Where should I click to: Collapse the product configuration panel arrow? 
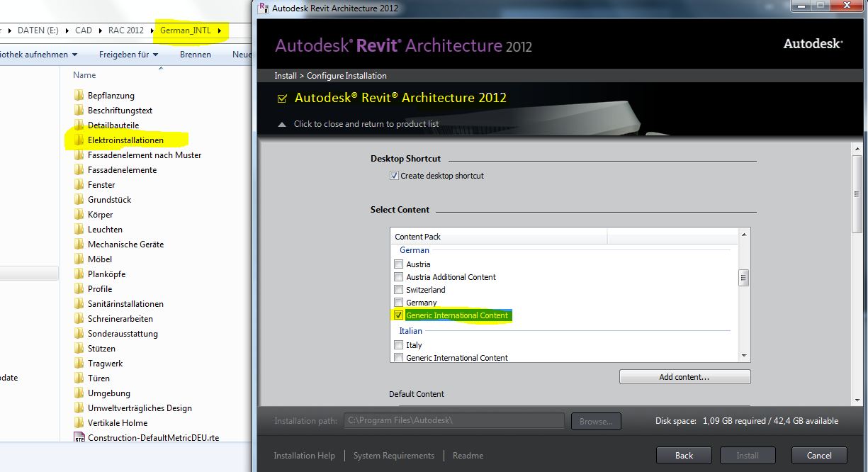coord(282,124)
